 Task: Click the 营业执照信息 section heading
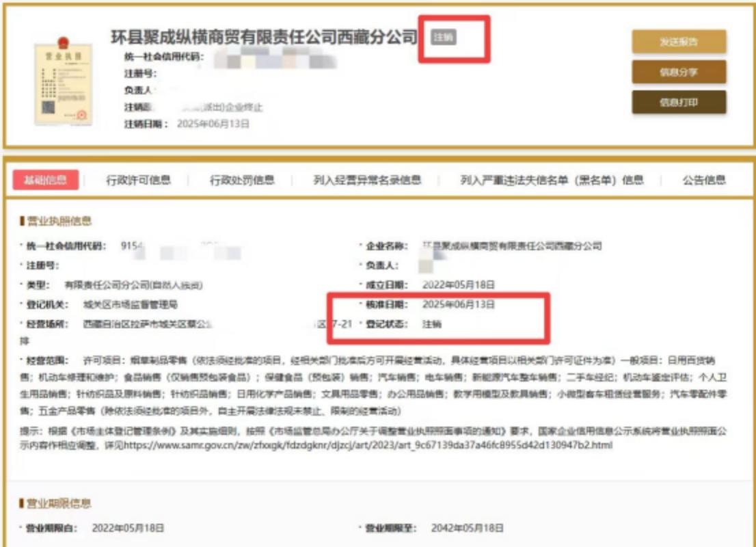(x=59, y=221)
